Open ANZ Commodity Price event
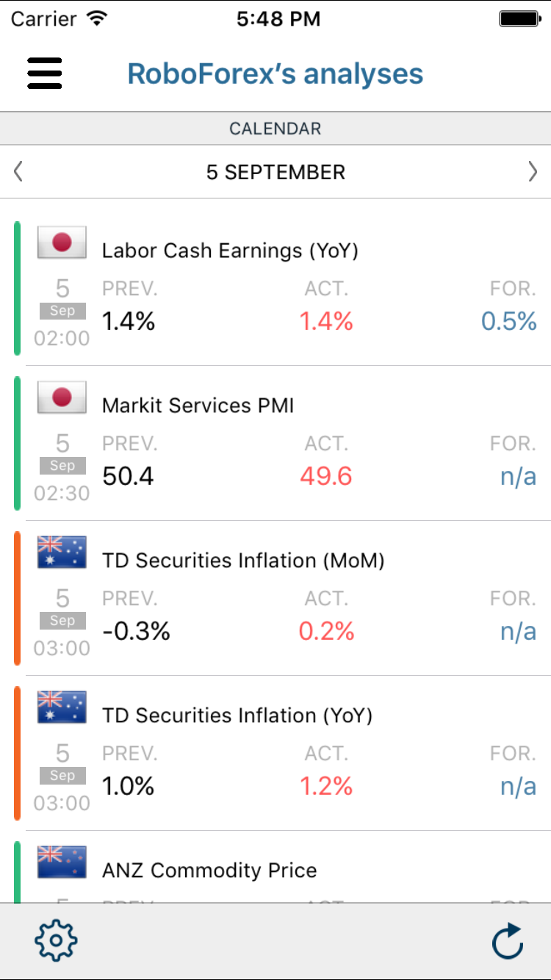Image resolution: width=551 pixels, height=980 pixels. coord(209,871)
